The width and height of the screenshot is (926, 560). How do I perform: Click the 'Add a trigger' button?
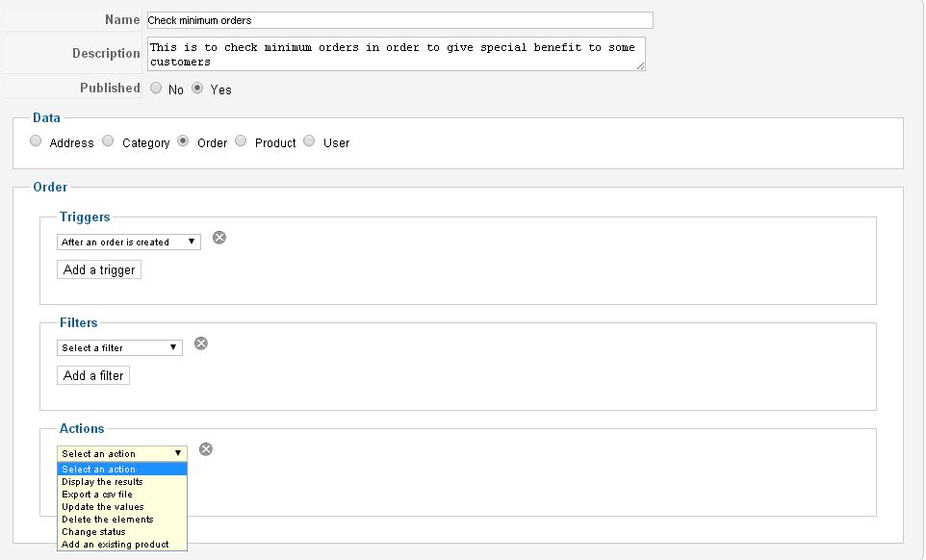tap(99, 270)
